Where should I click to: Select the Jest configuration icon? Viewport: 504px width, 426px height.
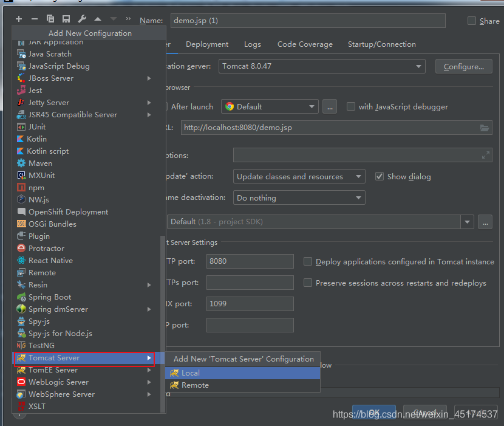coord(21,91)
